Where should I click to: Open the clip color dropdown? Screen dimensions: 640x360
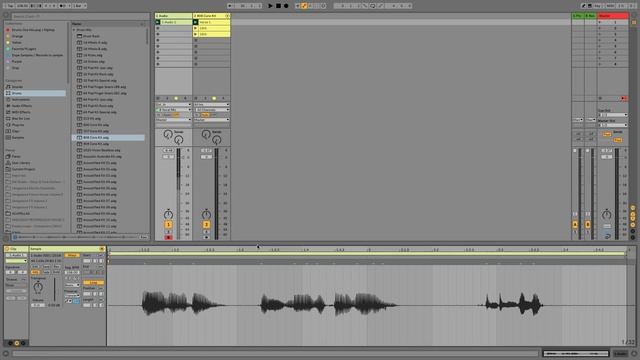pos(16,261)
